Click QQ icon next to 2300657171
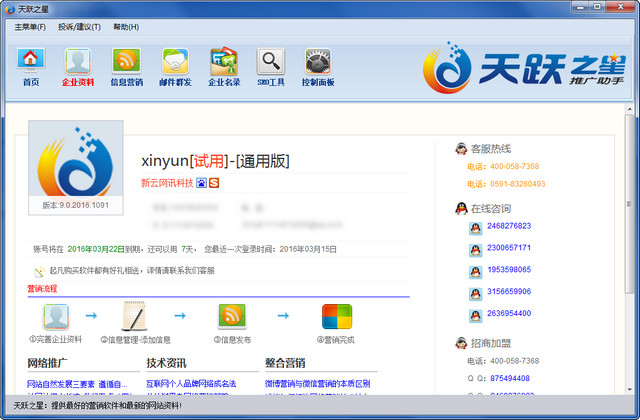Image resolution: width=640 pixels, height=420 pixels. 476,250
